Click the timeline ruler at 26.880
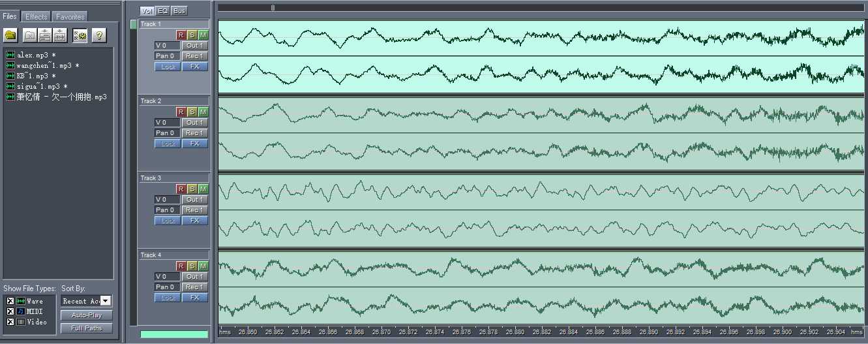Image resolution: width=868 pixels, height=344 pixels. (515, 332)
